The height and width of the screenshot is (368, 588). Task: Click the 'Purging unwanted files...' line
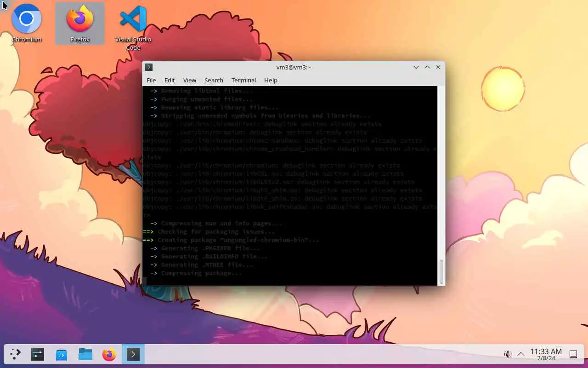point(201,99)
